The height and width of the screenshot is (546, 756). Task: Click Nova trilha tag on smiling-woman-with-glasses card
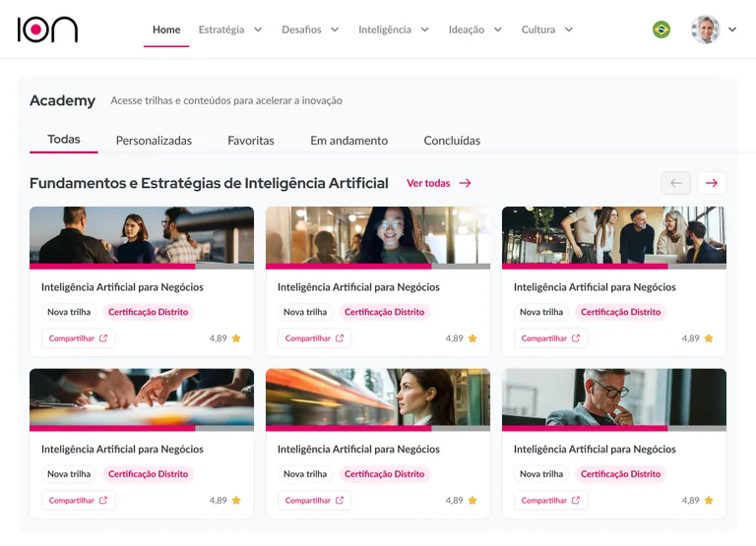[305, 312]
